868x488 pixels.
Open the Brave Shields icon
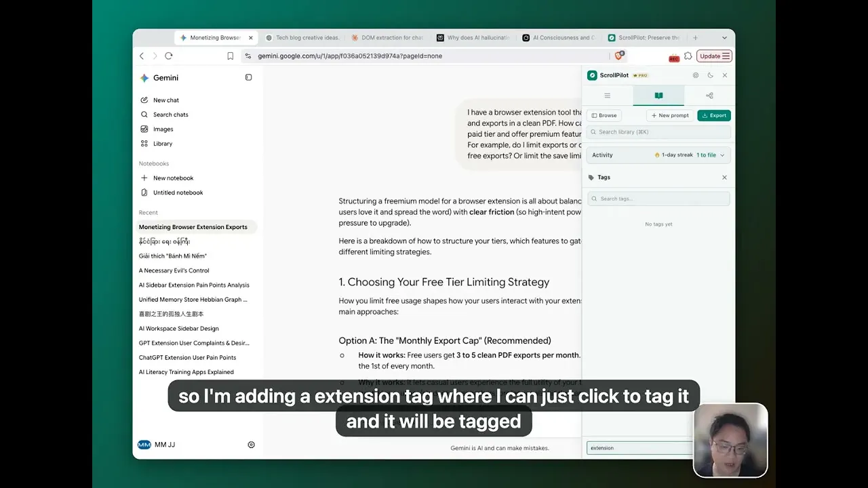(x=618, y=56)
